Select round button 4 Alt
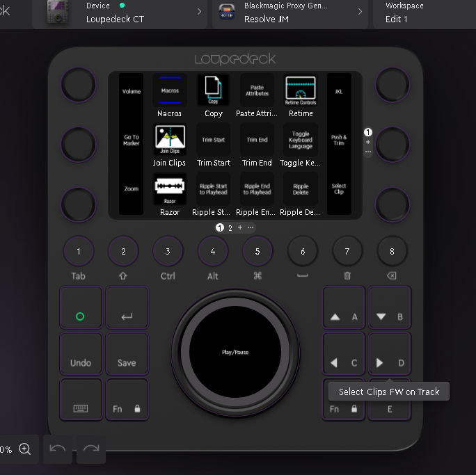This screenshot has width=476, height=475. point(213,252)
